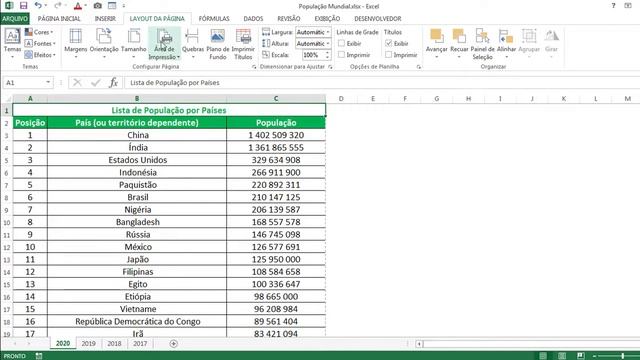Switch to the PÁGINA INICIAL tab
The image size is (640, 360).
click(59, 18)
